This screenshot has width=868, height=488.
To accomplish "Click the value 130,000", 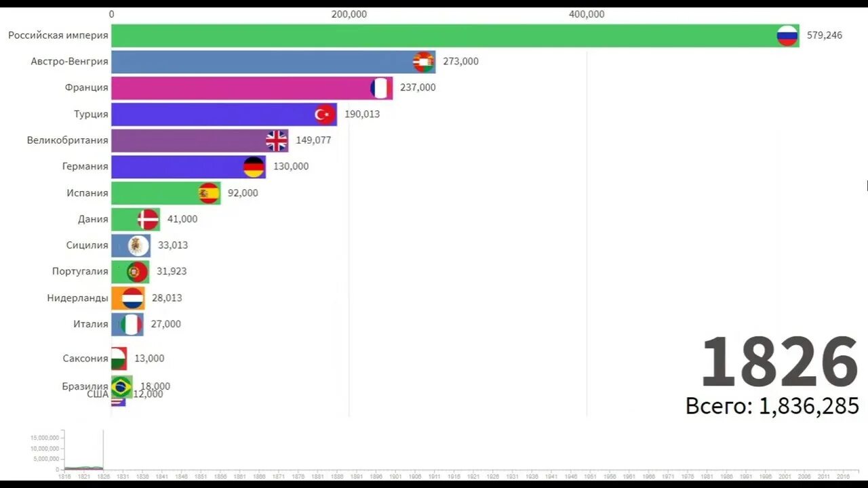I will click(291, 166).
